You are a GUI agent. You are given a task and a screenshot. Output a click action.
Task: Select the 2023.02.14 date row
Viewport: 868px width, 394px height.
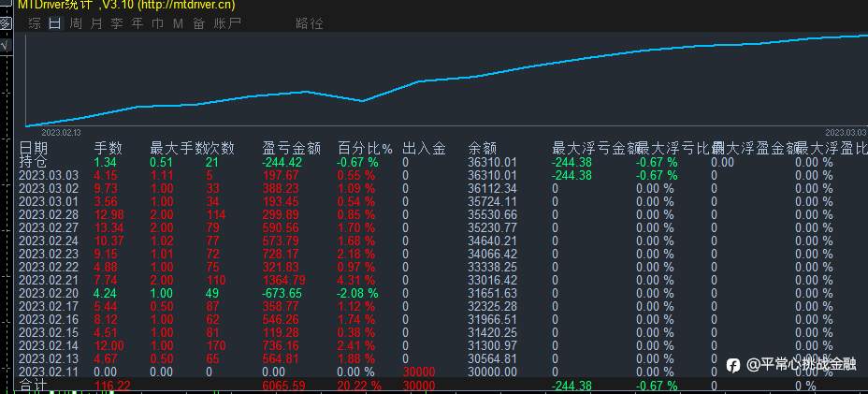point(49,345)
